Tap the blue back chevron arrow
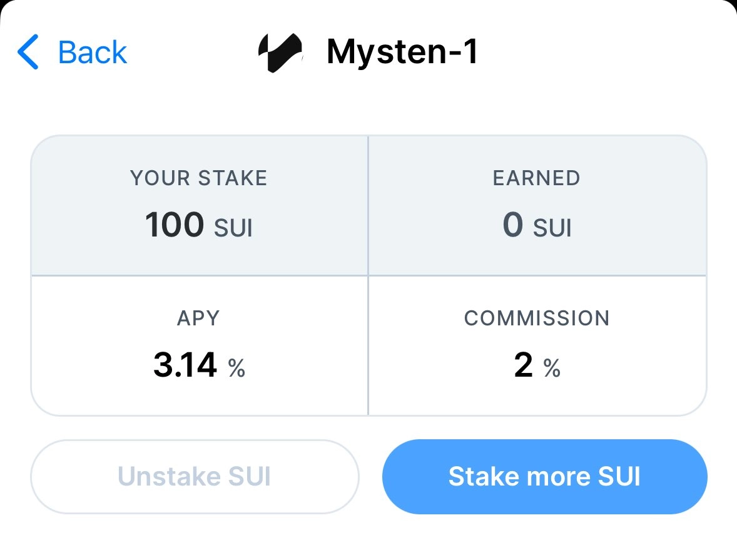The image size is (737, 560). pos(28,52)
